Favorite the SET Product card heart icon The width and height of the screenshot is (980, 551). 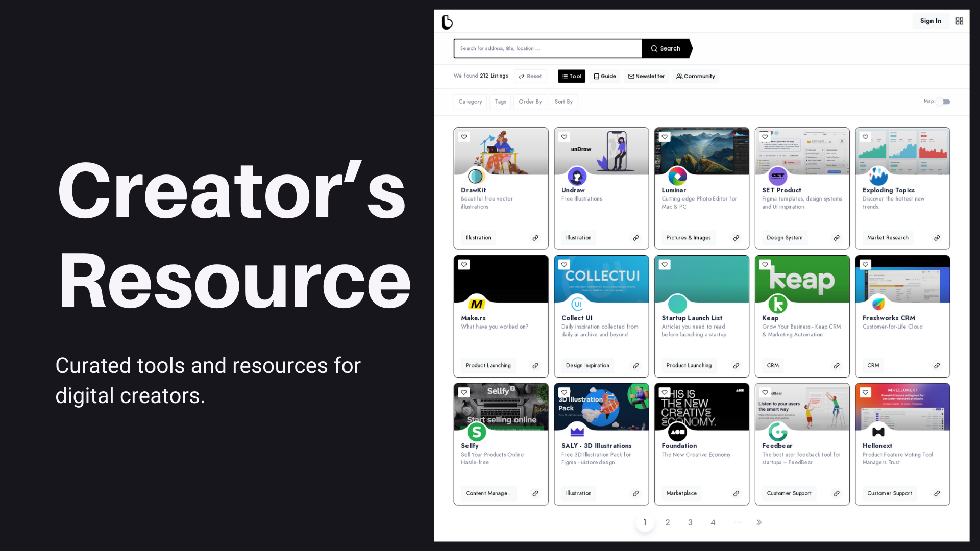click(x=765, y=137)
